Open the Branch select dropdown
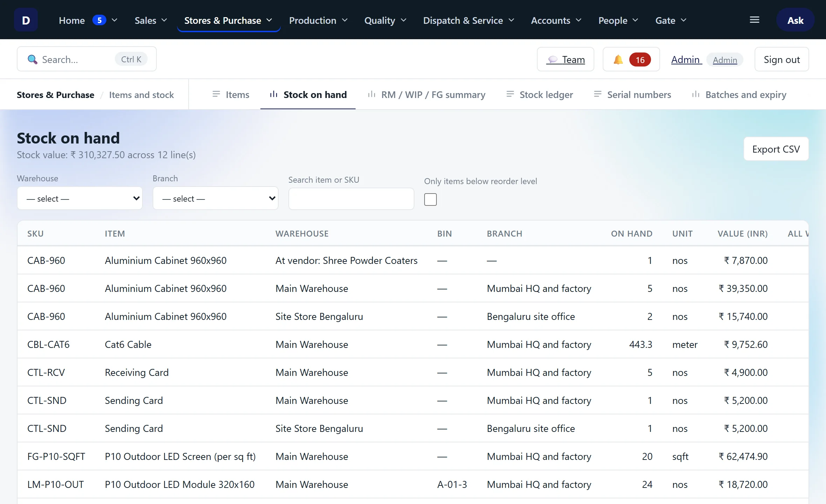Screen dimensions: 826x504 coord(216,198)
